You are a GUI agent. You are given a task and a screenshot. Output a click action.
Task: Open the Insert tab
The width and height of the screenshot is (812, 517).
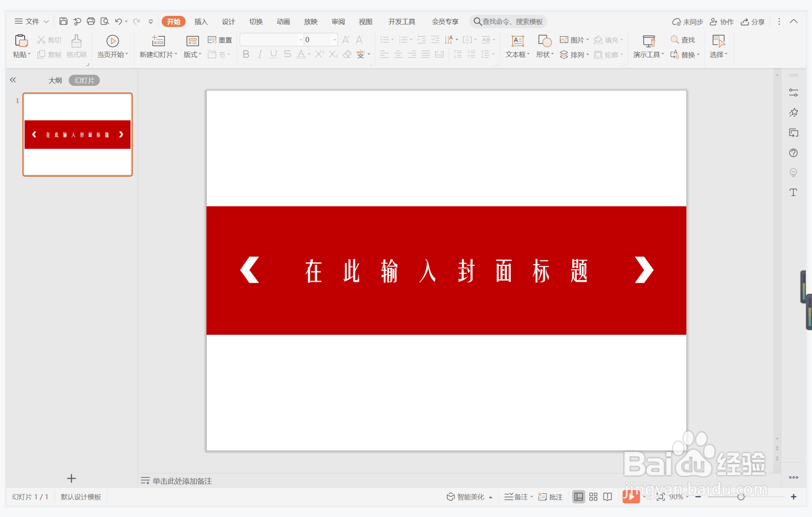pos(201,22)
